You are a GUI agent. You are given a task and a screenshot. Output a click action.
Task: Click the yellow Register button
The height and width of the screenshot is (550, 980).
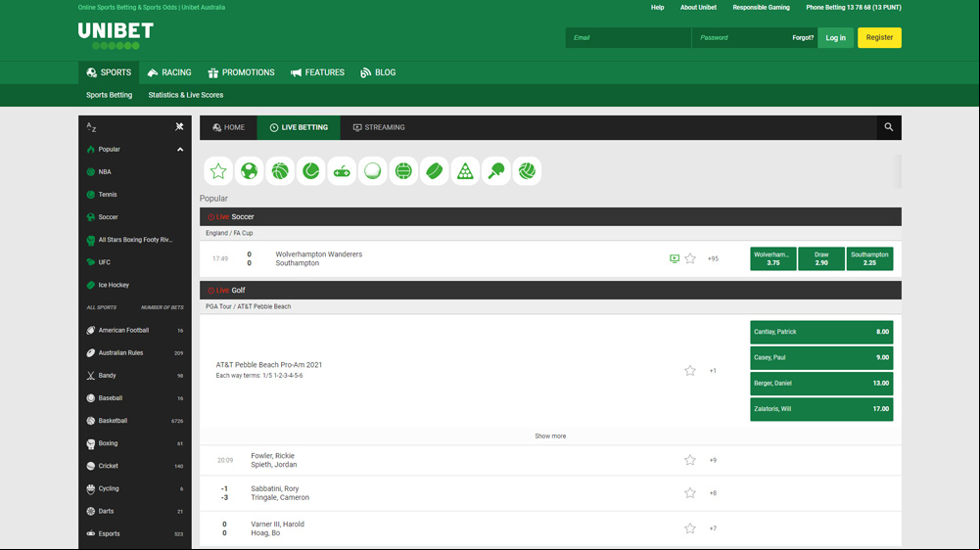click(879, 37)
